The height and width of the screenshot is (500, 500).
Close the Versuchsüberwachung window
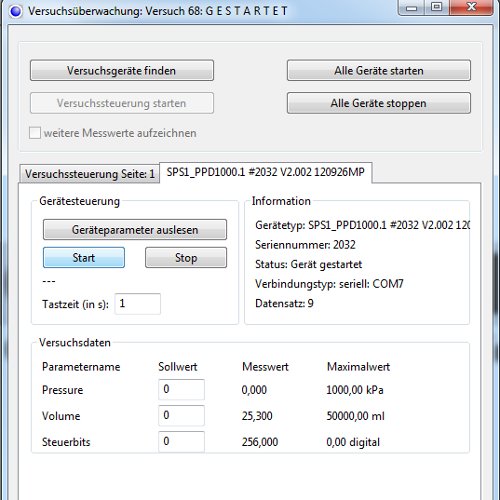[x=471, y=7]
